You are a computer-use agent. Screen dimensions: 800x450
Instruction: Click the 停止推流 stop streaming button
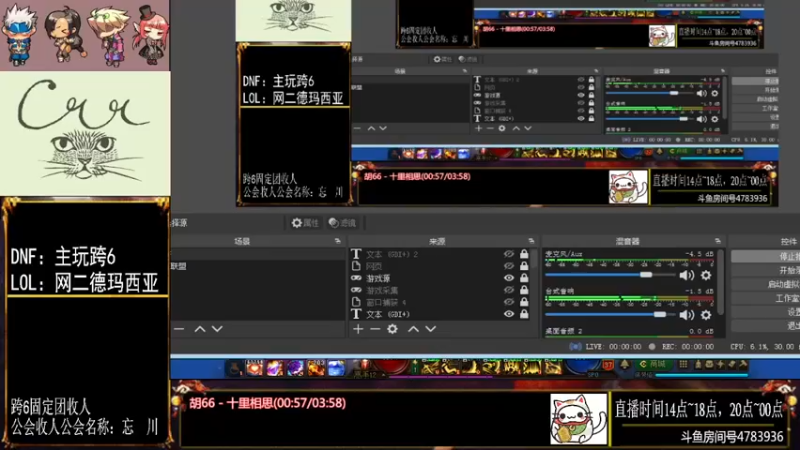[x=765, y=256]
